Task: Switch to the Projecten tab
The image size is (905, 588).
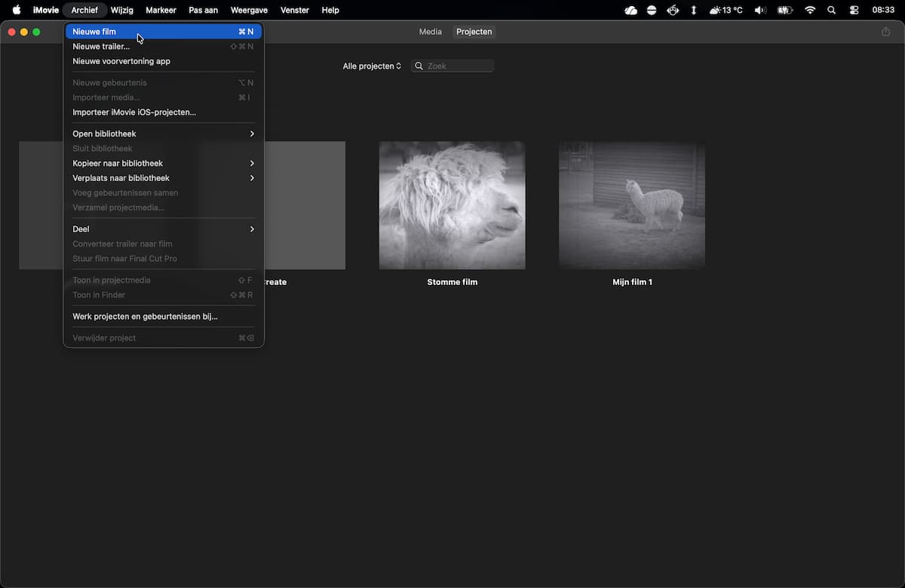Action: point(474,32)
